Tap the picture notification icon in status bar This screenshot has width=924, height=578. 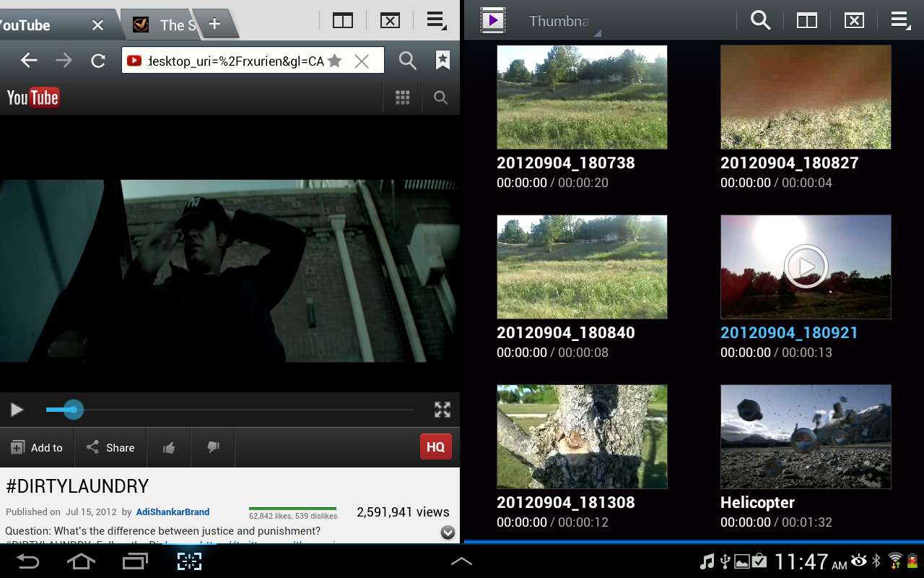point(742,561)
